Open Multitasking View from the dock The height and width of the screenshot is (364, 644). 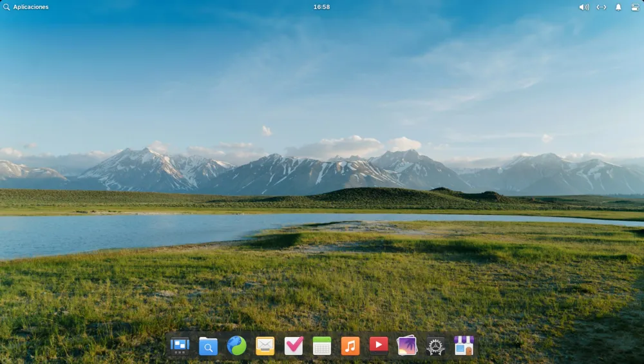(x=180, y=345)
